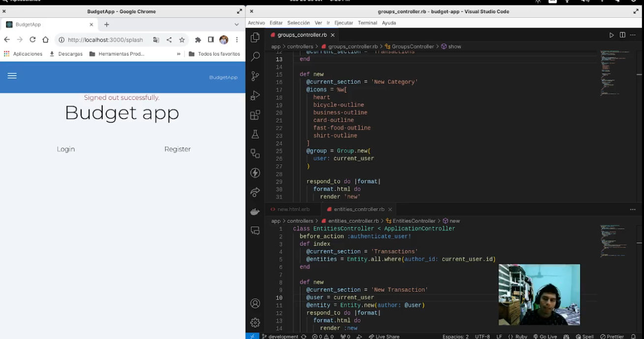The image size is (644, 339).
Task: Go back in Chrome
Action: click(x=7, y=40)
